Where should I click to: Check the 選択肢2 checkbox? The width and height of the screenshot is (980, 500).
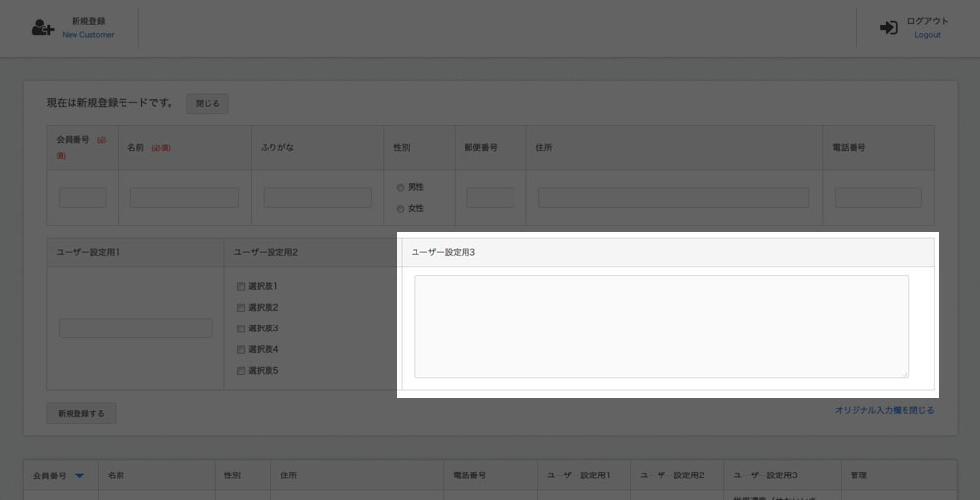click(x=241, y=308)
